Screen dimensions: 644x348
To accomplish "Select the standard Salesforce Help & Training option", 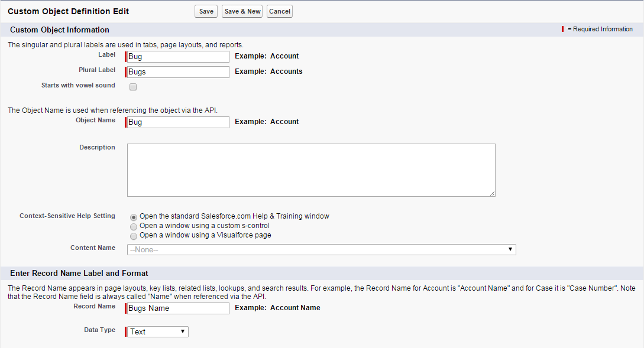I will 134,216.
